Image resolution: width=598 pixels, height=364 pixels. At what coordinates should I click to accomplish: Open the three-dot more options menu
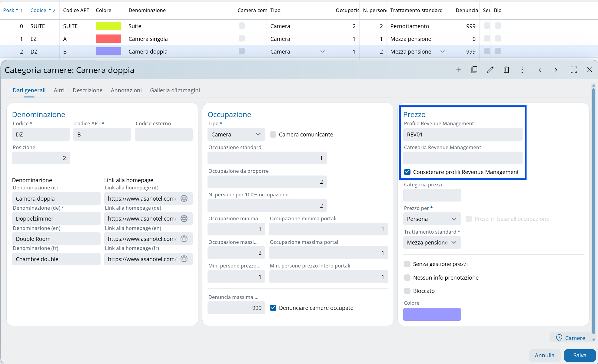522,70
